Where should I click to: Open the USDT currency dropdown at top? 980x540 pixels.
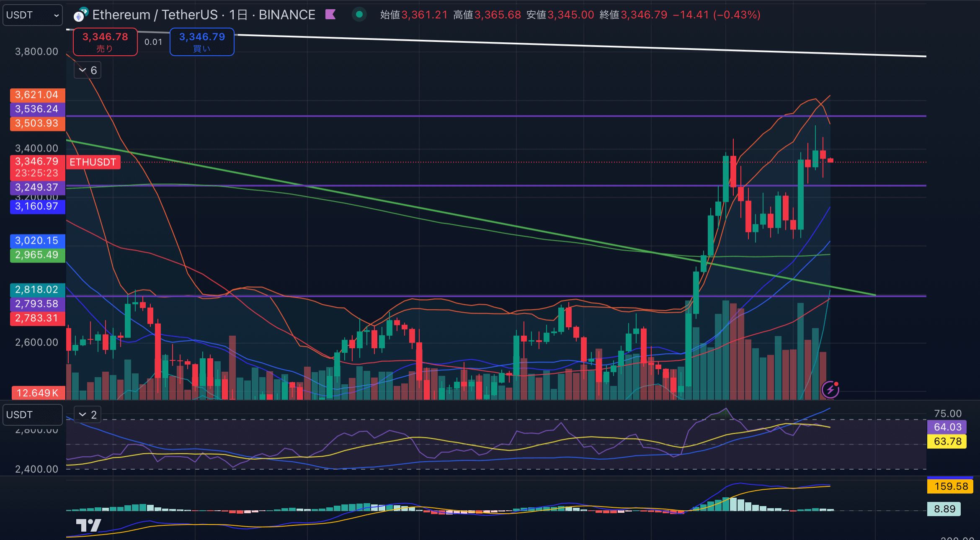(x=33, y=15)
